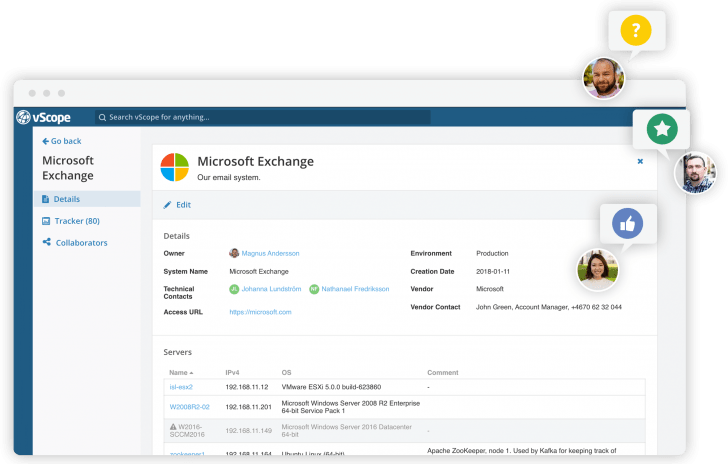The image size is (728, 464).
Task: Click the Details document icon
Action: pyautogui.click(x=46, y=199)
